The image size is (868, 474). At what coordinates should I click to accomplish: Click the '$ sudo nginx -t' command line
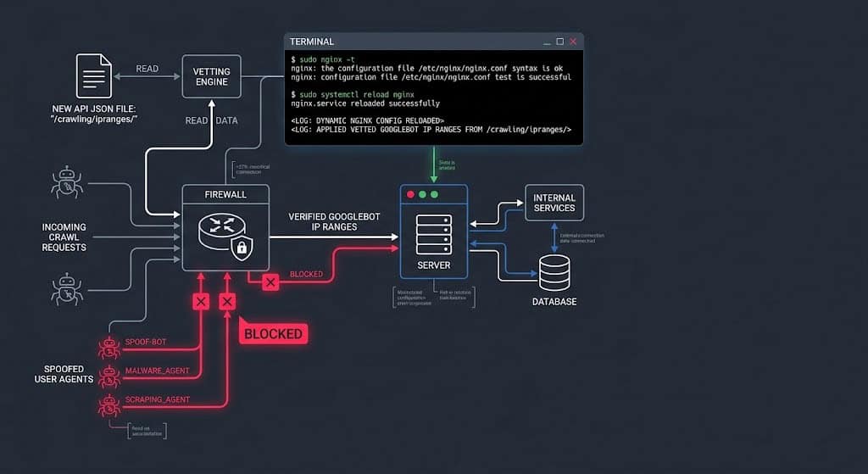click(323, 59)
